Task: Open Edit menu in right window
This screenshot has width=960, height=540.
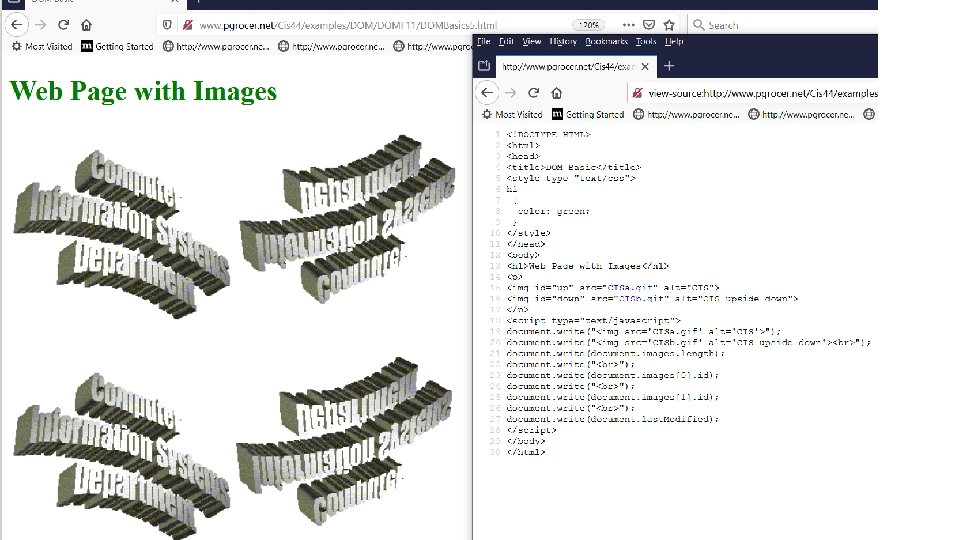Action: (x=506, y=42)
